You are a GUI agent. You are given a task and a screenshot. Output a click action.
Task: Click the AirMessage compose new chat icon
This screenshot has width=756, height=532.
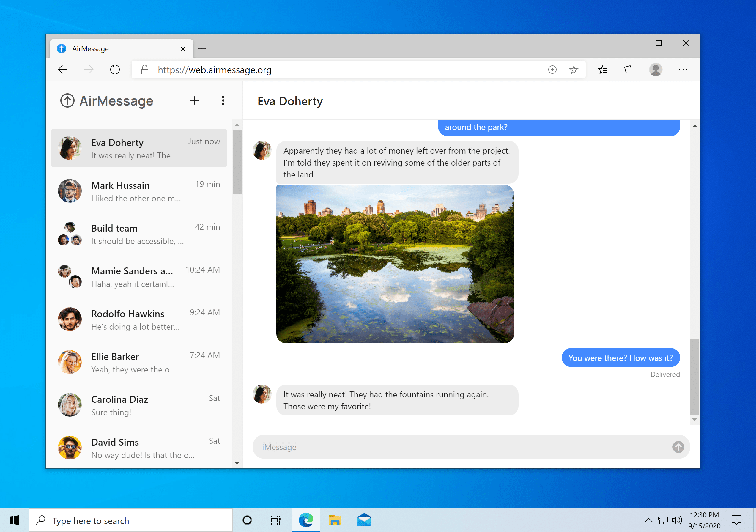[195, 101]
